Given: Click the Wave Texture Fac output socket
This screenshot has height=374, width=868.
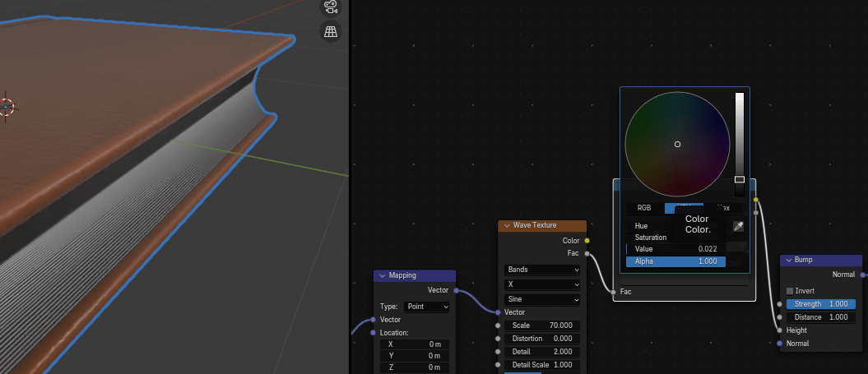Looking at the screenshot, I should coord(587,253).
